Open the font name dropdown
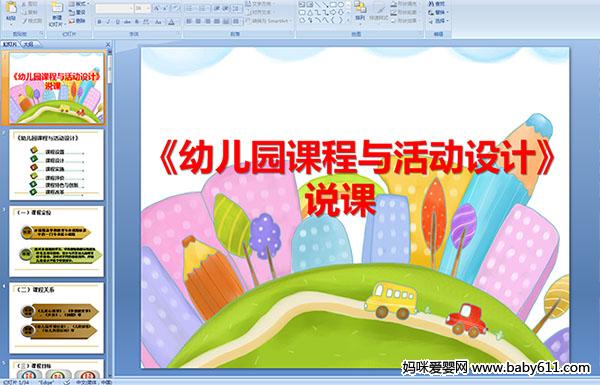 [x=131, y=8]
